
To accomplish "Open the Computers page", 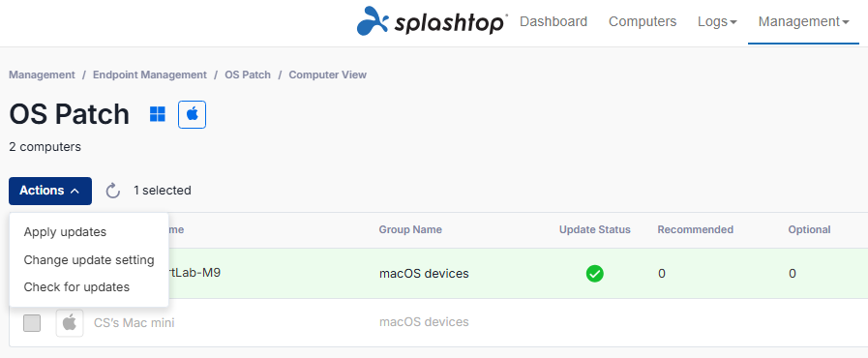I will [x=643, y=21].
